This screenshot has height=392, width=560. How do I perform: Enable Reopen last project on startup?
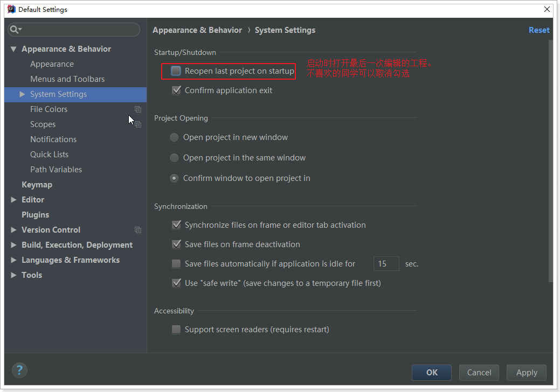[x=176, y=71]
